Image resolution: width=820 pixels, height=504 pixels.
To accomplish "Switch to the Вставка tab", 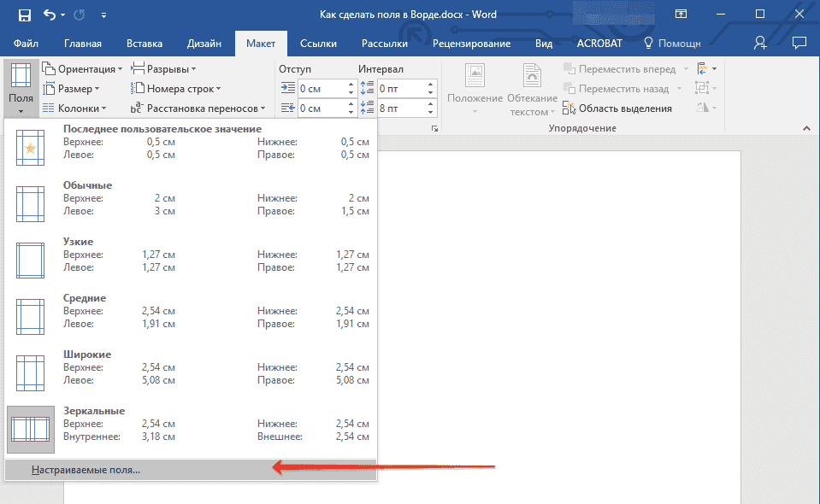I will click(145, 44).
